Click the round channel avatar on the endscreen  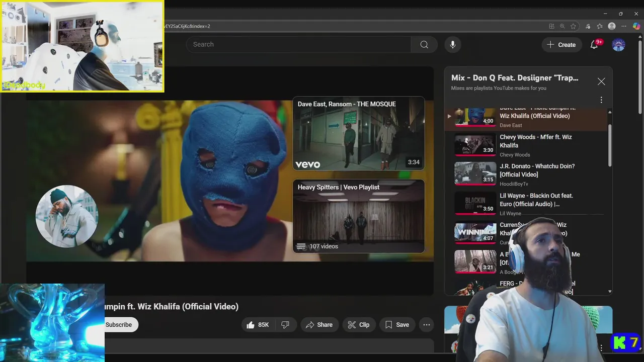(67, 216)
